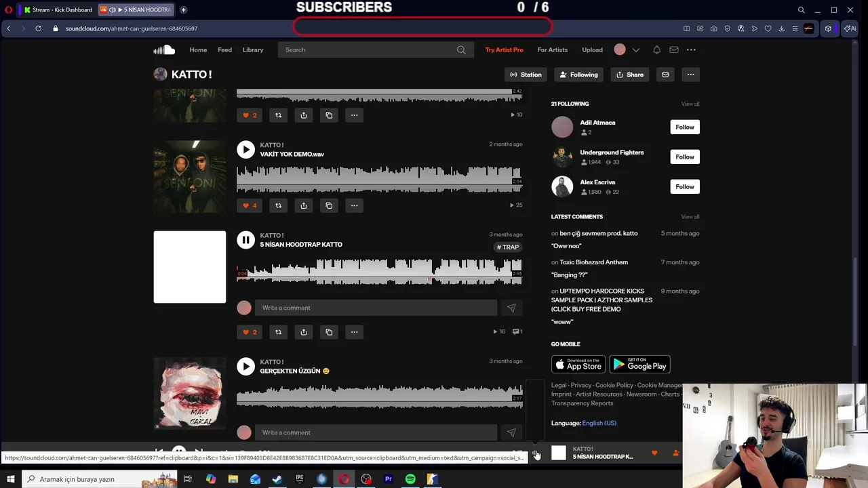Send message to KATTO! envelope button
The width and height of the screenshot is (868, 488).
pyautogui.click(x=665, y=75)
